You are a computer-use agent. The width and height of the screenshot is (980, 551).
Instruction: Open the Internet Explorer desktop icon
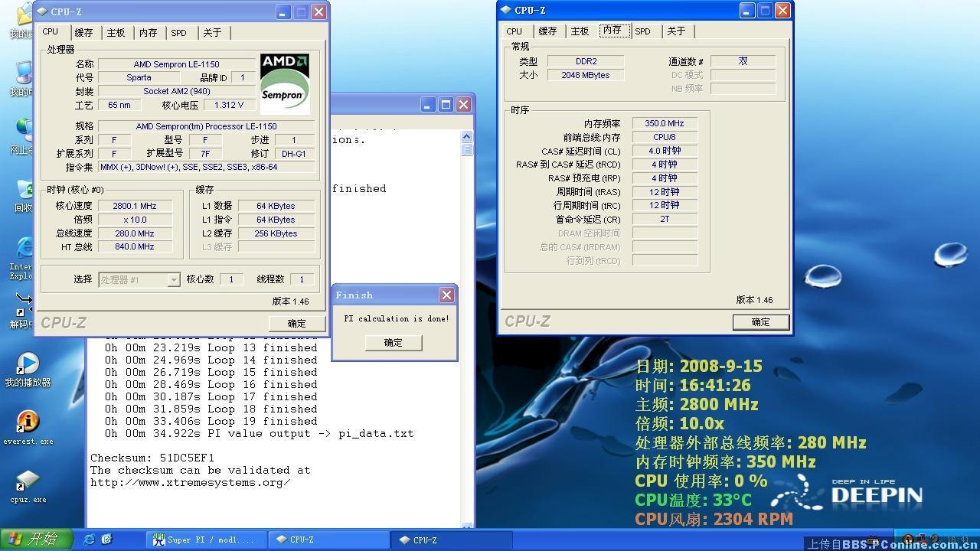[24, 249]
